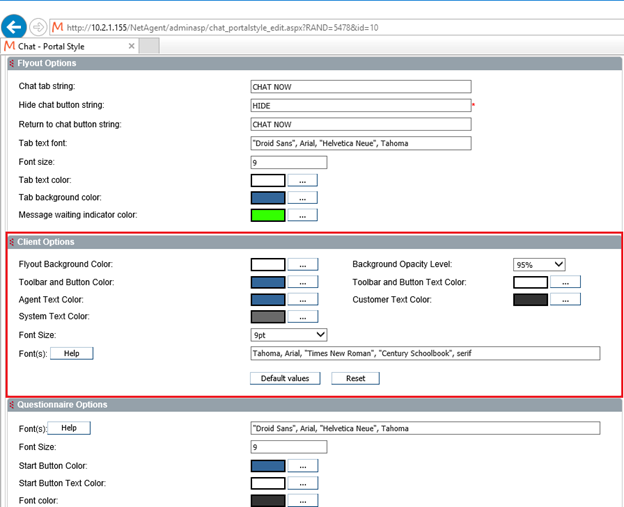Open color picker for Customer Text Color
This screenshot has width=624, height=507.
click(565, 299)
